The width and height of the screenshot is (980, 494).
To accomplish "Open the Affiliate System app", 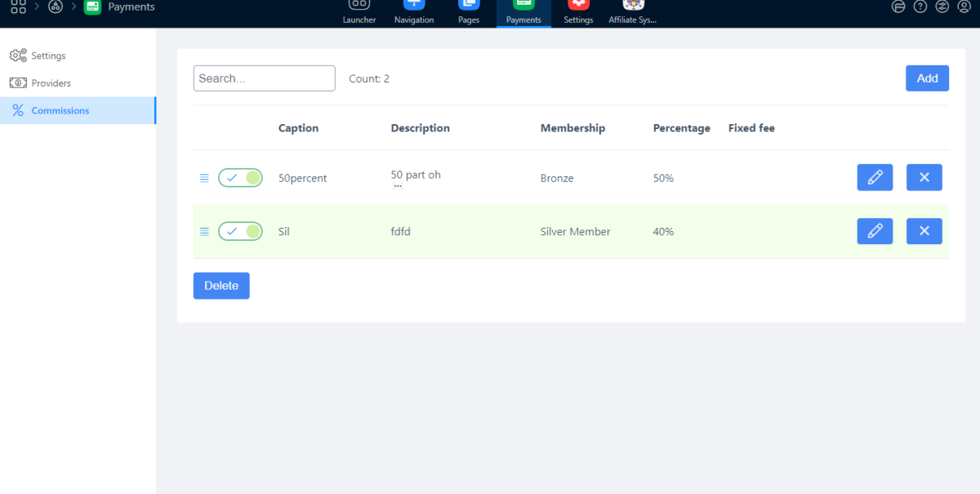I will (633, 11).
